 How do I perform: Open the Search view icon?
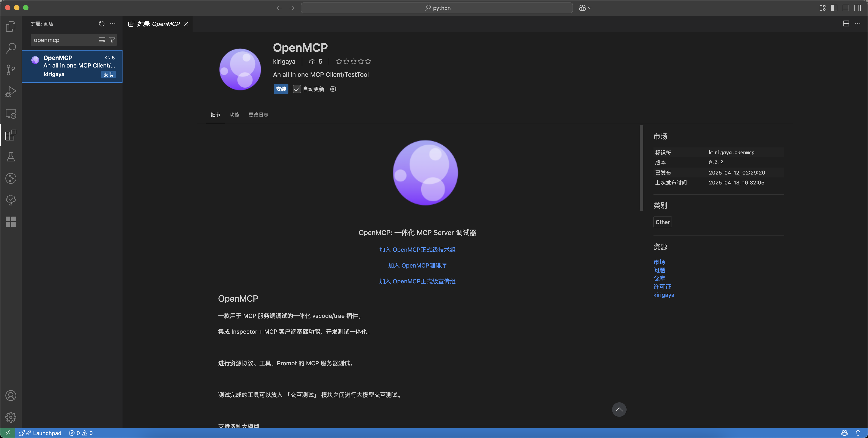pyautogui.click(x=11, y=48)
